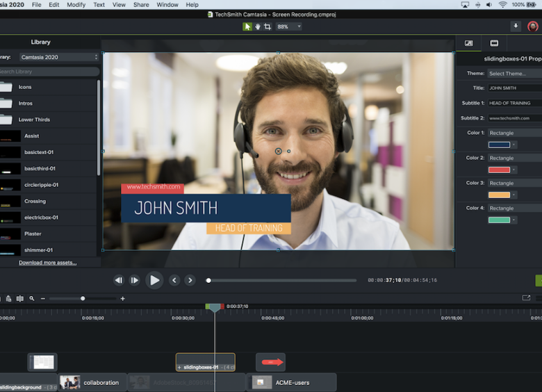Select the ACME-users clip on timeline
The image size is (542, 392).
(292, 382)
